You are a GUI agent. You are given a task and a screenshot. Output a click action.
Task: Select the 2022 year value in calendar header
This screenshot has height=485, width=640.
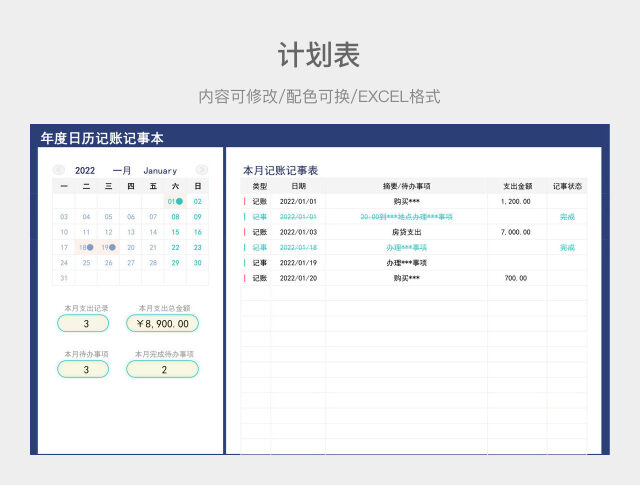[86, 171]
